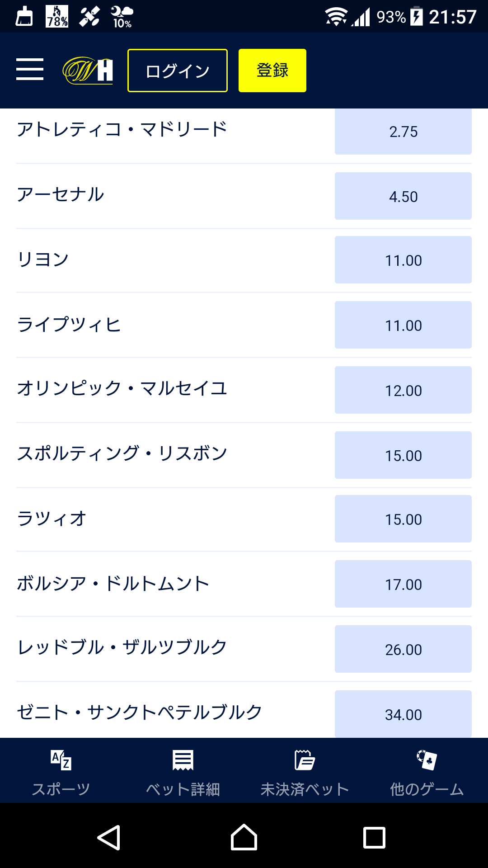
Task: Open the ベット詳細 bet slip tab
Action: click(183, 771)
